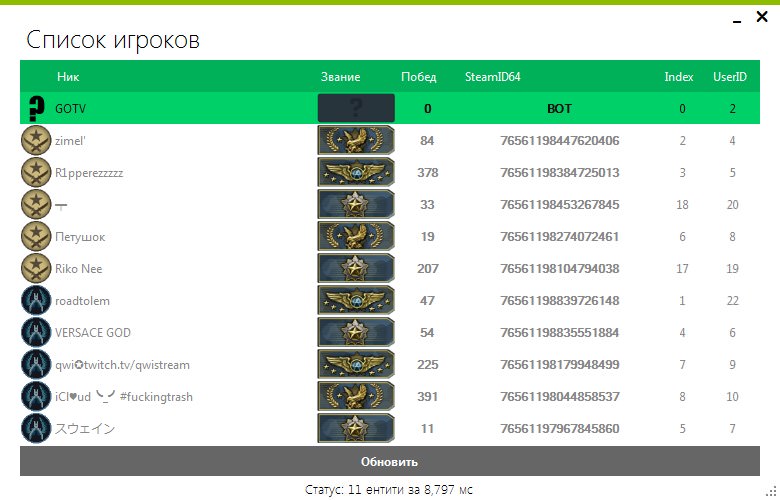Click SteamID 76561198835551884
This screenshot has width=780, height=500.
coord(560,332)
